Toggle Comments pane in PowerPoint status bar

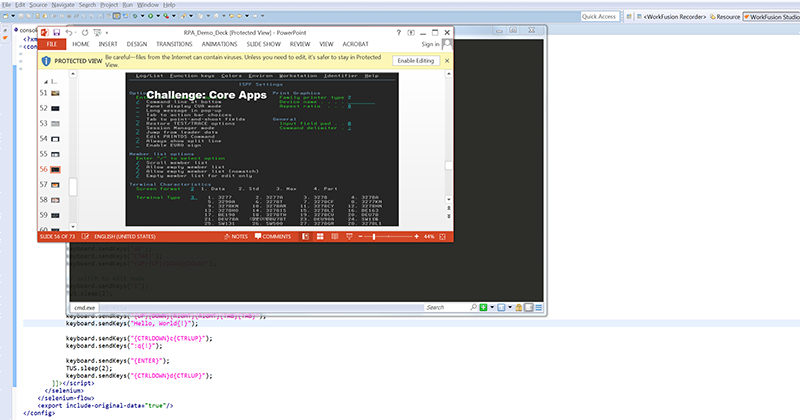[273, 236]
